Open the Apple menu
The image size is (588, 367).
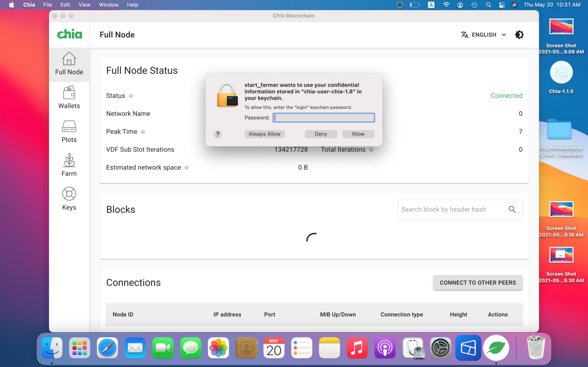[x=12, y=5]
